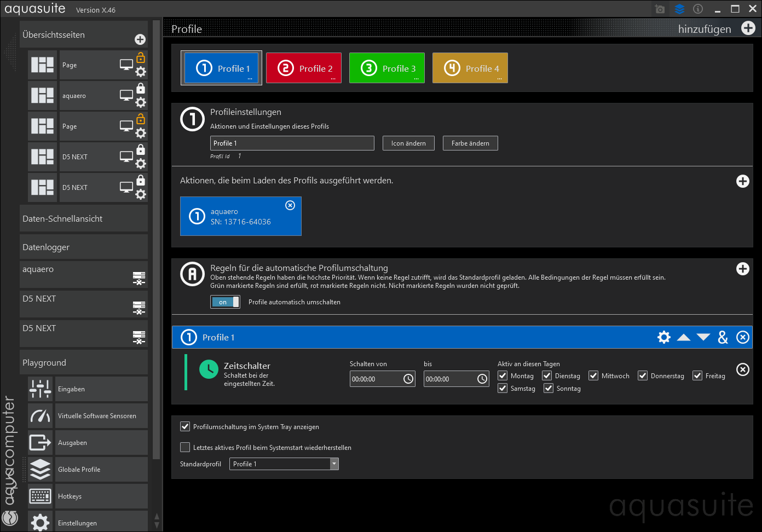This screenshot has width=762, height=532.
Task: Click the screenshot camera icon in title bar
Action: (x=660, y=9)
